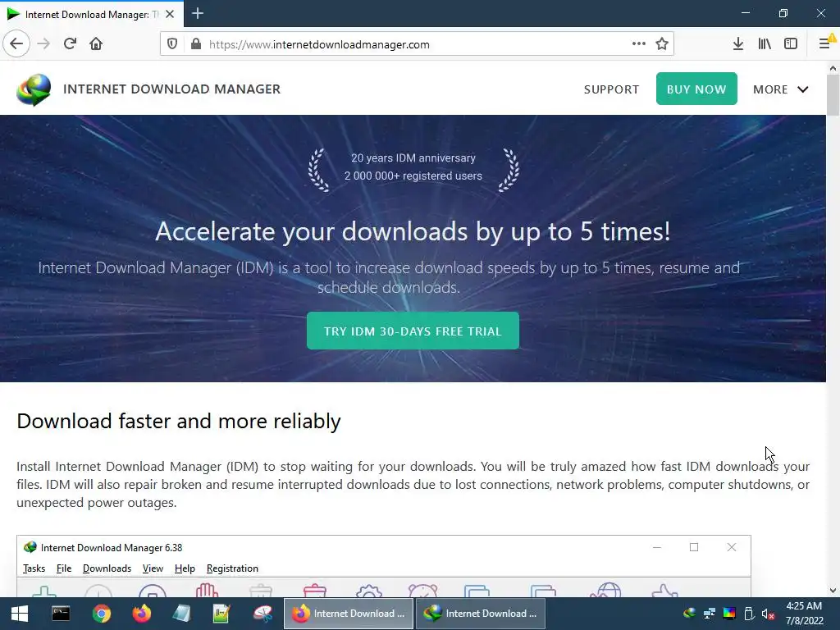Switch to IDM application taskbar window button
This screenshot has height=630, width=840.
(x=480, y=614)
